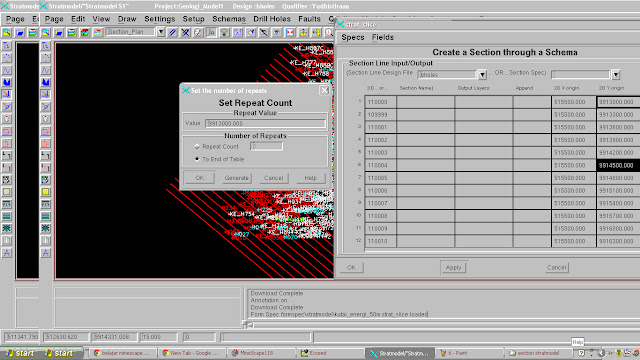Click the blue diagonal lines icon right of Section_Plan dropdown

(x=173, y=32)
